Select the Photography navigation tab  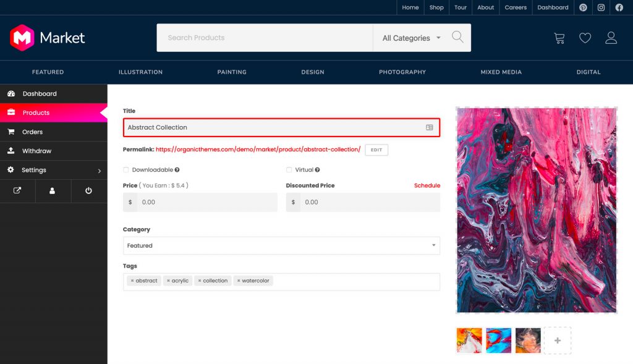point(402,72)
